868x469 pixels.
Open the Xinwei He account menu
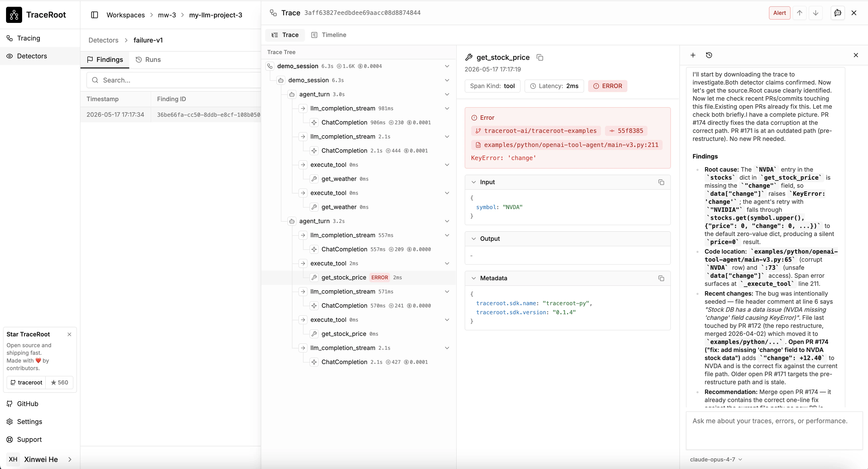click(x=40, y=459)
